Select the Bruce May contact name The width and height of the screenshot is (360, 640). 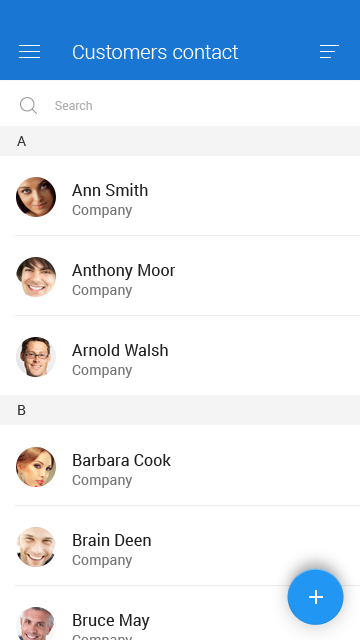coord(111,620)
